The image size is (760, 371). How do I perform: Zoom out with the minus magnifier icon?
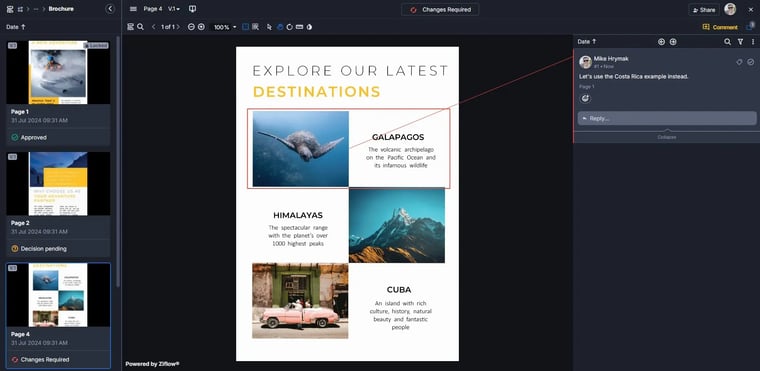[x=191, y=27]
